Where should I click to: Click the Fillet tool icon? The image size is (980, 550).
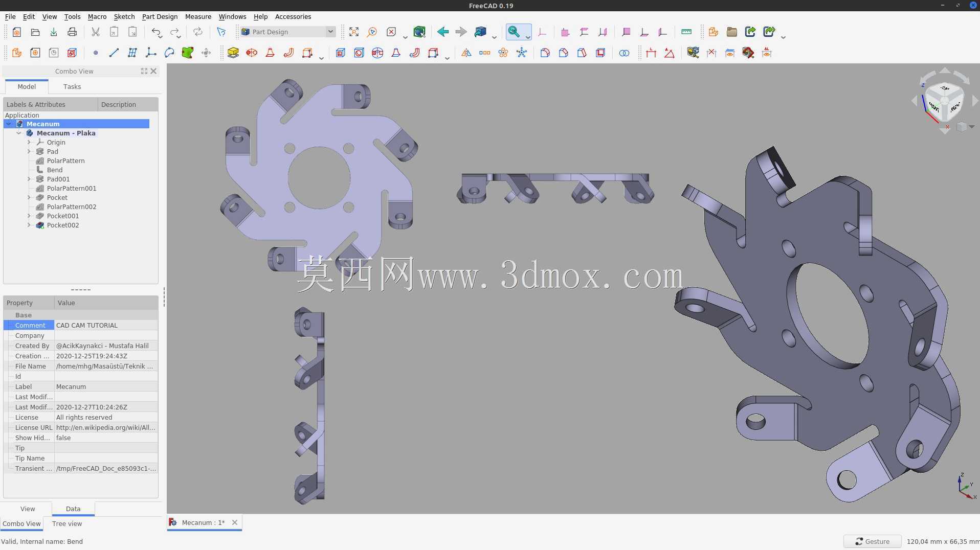click(545, 53)
